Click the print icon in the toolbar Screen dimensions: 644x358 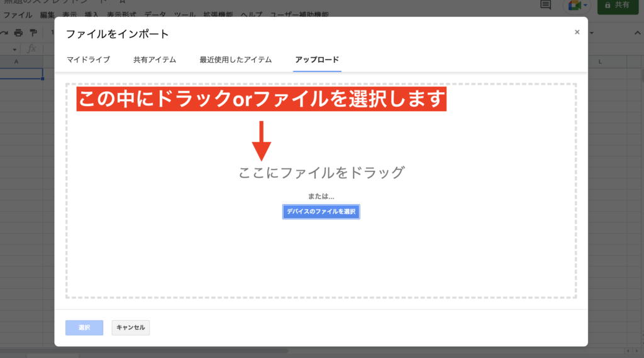coord(18,33)
